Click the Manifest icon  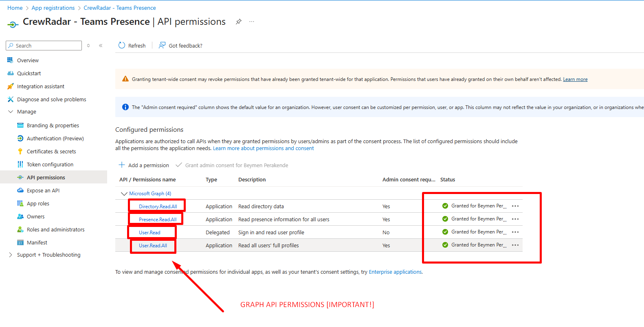pyautogui.click(x=20, y=242)
